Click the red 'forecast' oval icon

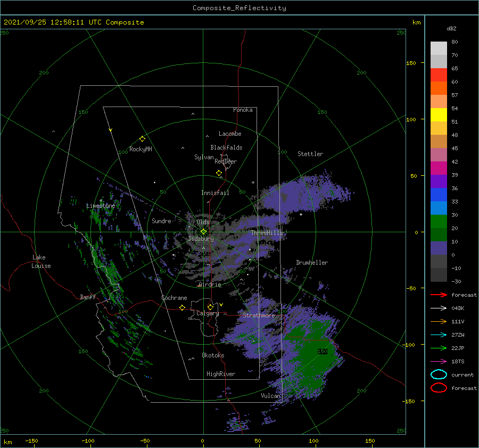tap(439, 388)
